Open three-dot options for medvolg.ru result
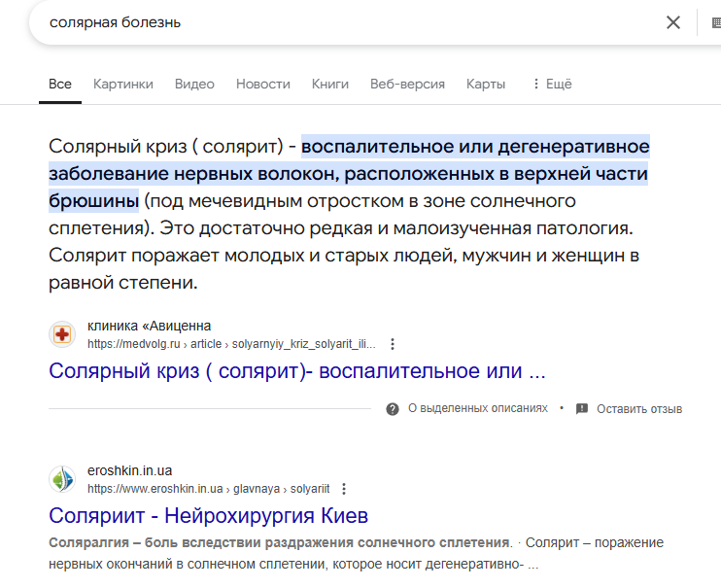The width and height of the screenshot is (721, 588). (393, 344)
